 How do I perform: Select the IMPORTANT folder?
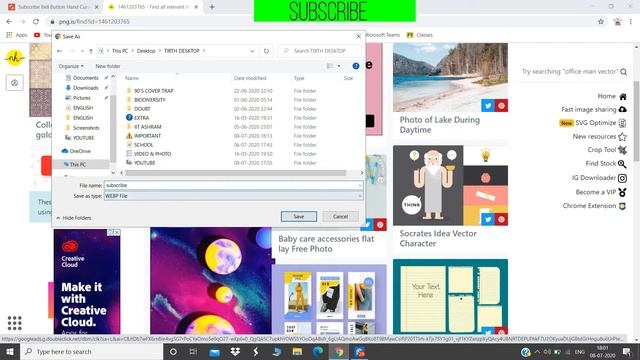click(147, 136)
